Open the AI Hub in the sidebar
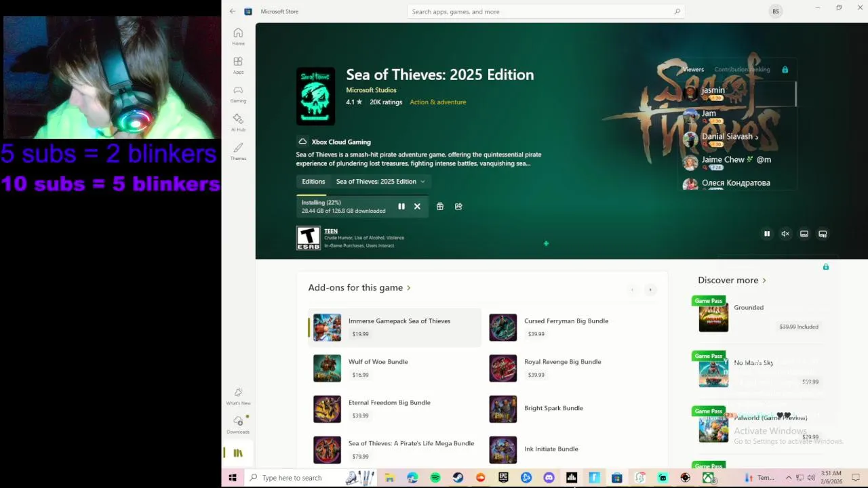Viewport: 868px width, 488px height. (x=238, y=123)
